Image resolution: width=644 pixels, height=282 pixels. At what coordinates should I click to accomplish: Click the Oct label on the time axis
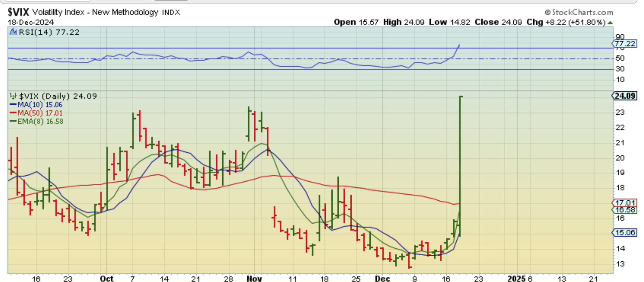[x=107, y=279]
